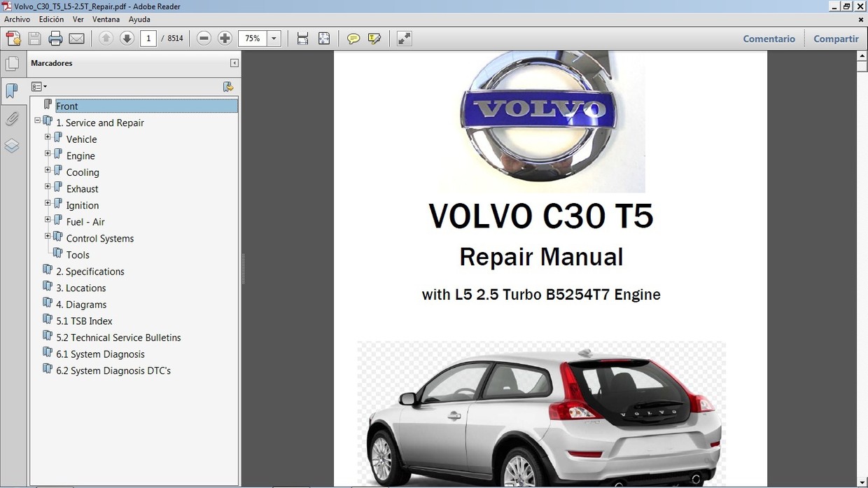This screenshot has width=868, height=488.
Task: Select the Tools bookmark
Action: point(78,255)
